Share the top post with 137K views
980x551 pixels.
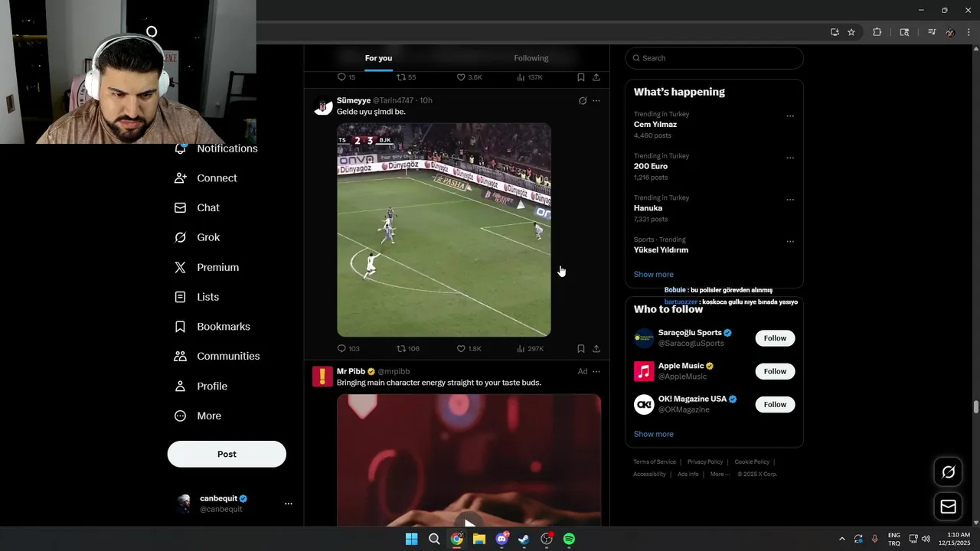(596, 77)
